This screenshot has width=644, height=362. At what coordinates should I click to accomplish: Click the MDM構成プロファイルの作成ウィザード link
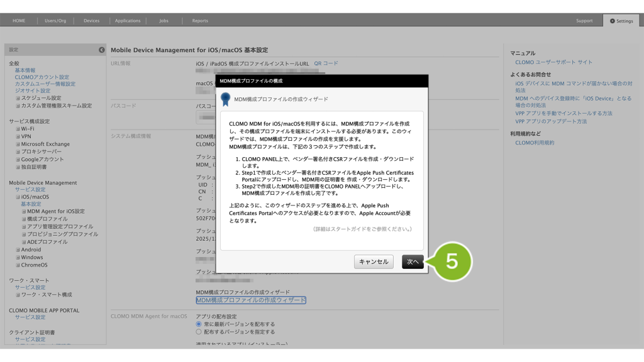click(x=250, y=300)
